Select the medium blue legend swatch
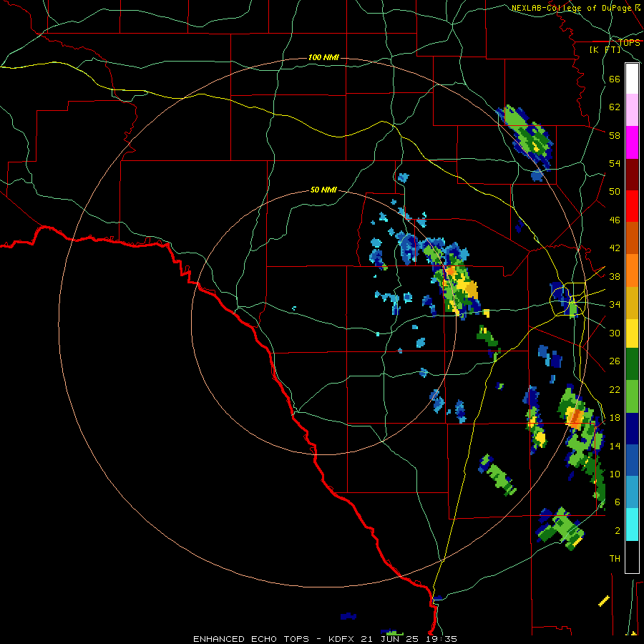The height and width of the screenshot is (644, 644). coord(632,460)
